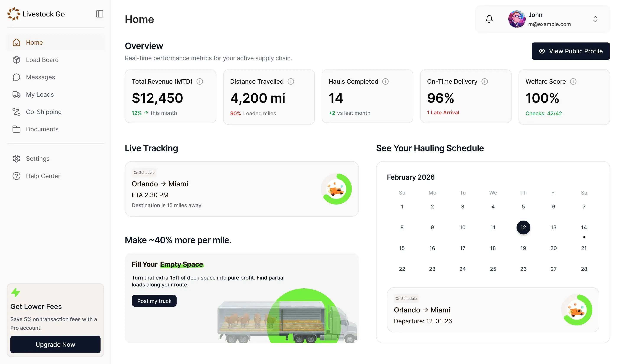Click the 4,200 mi distance value
The width and height of the screenshot is (624, 364).
tap(258, 98)
